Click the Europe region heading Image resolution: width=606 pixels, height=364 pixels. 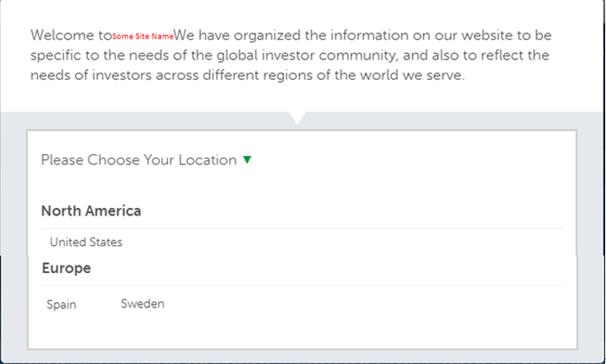pos(67,268)
